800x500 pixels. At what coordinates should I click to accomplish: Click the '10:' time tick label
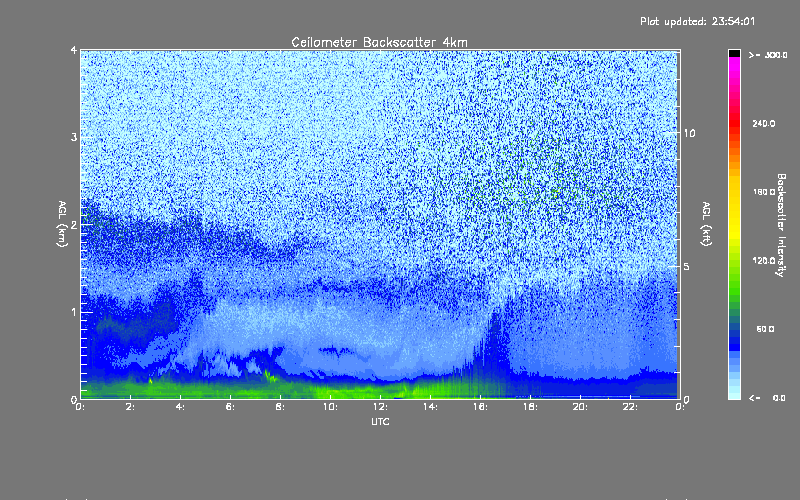pos(330,407)
